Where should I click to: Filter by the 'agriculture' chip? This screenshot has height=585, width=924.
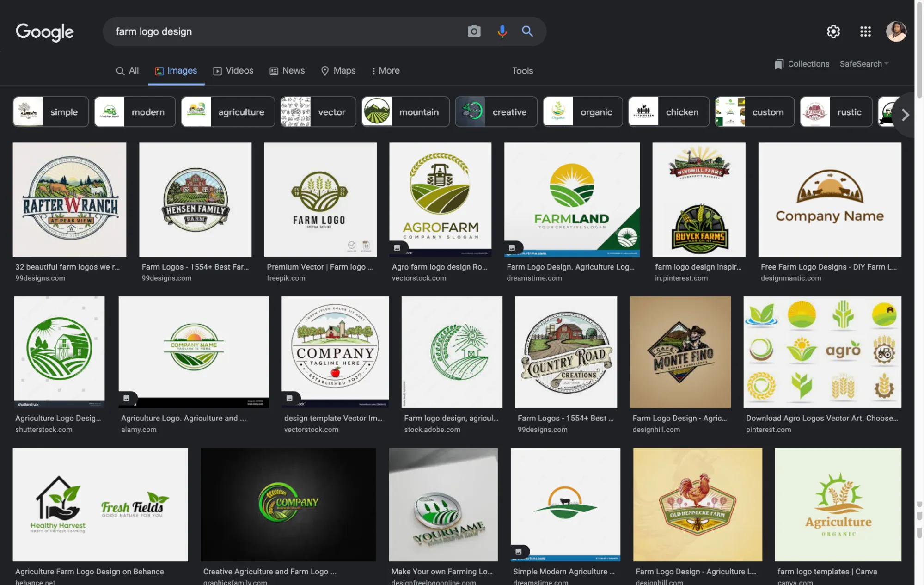(x=228, y=112)
